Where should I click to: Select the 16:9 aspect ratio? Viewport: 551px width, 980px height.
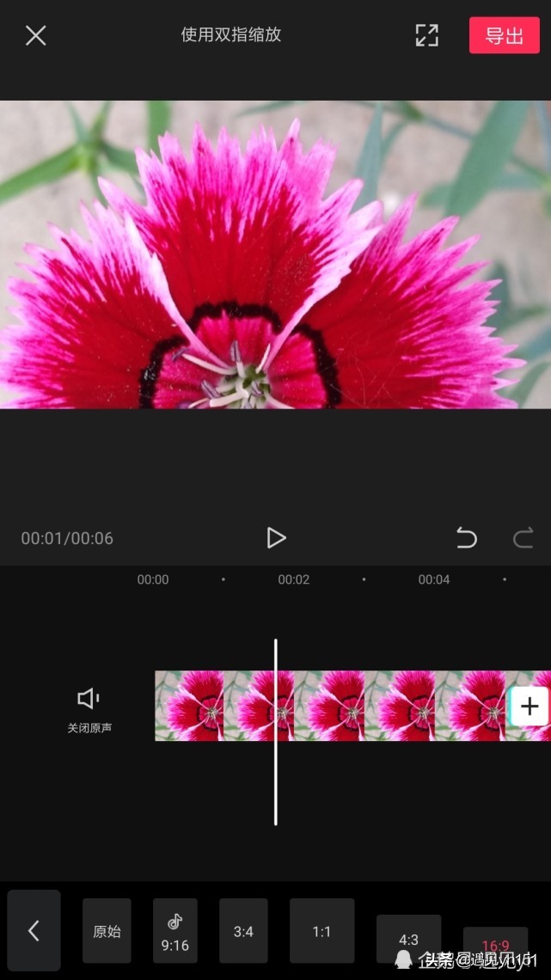[x=495, y=945]
